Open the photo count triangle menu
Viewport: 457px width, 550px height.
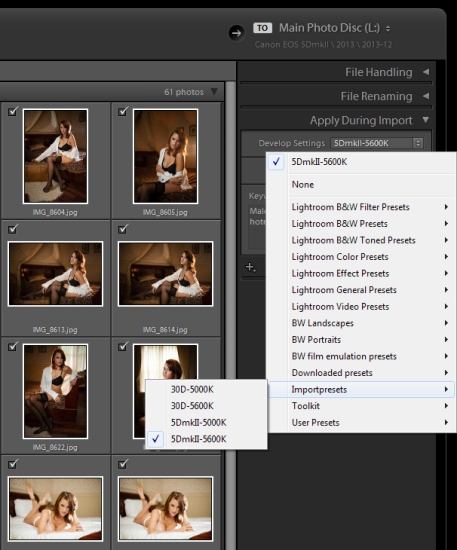click(x=214, y=92)
